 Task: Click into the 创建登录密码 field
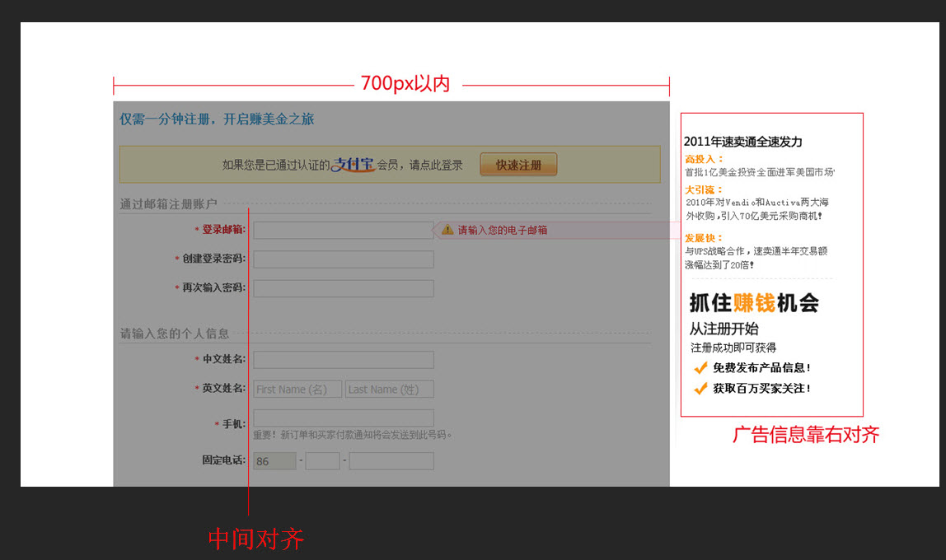coord(343,259)
